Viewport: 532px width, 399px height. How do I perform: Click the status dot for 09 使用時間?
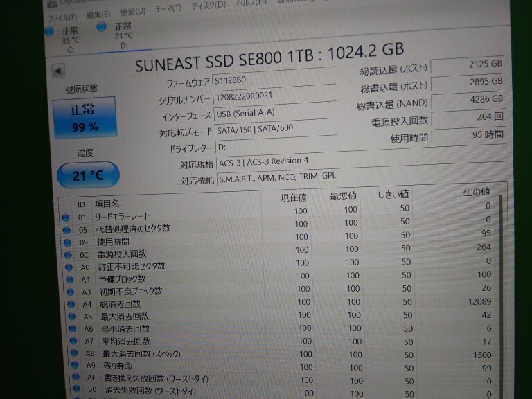(67, 242)
